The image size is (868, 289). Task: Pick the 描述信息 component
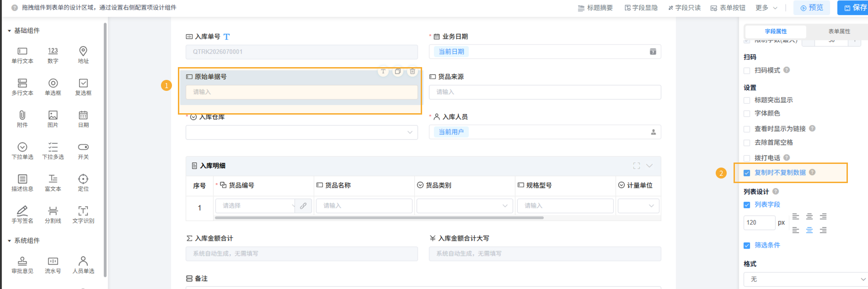(x=22, y=183)
